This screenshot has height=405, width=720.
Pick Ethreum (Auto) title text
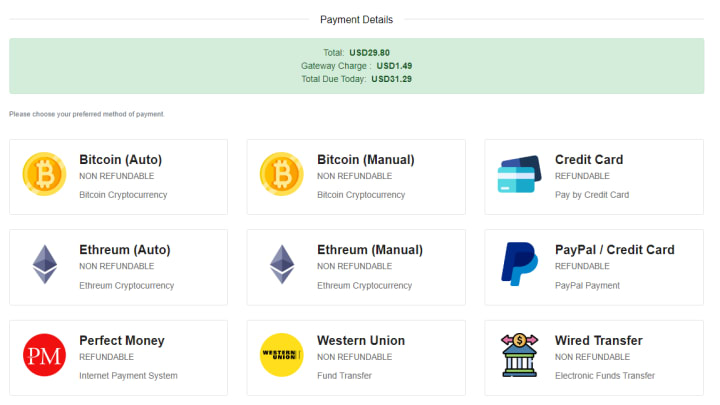click(x=124, y=250)
